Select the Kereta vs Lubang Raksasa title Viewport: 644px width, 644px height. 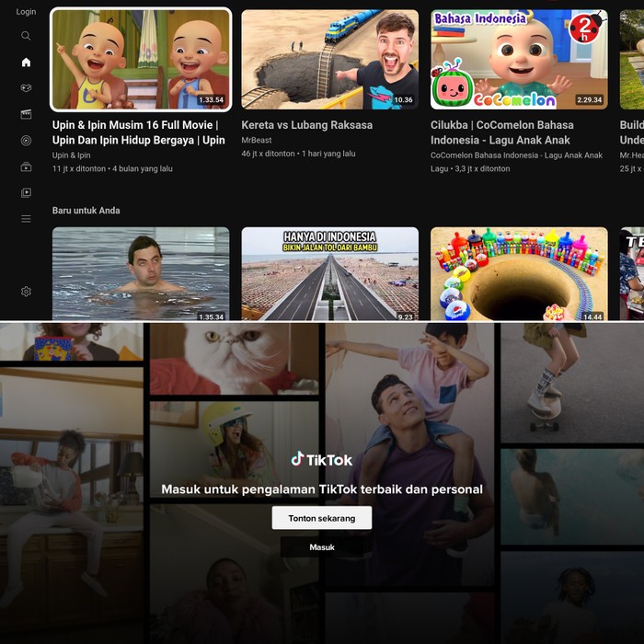click(x=306, y=125)
